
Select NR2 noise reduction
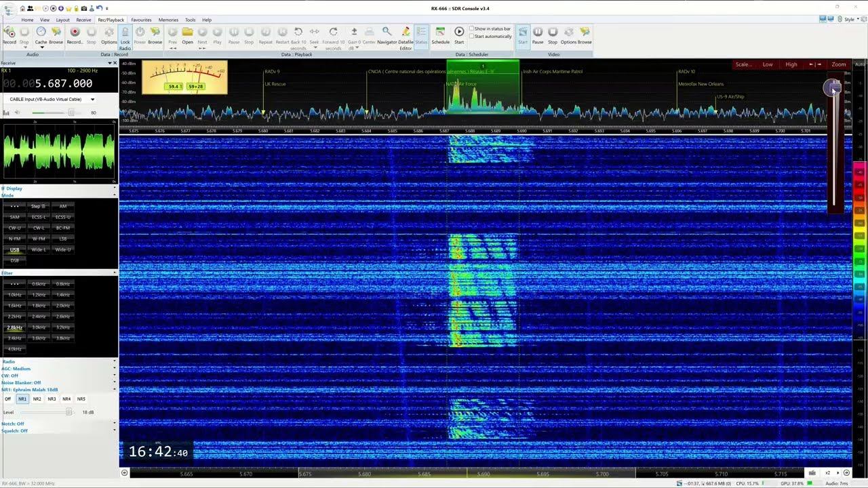pyautogui.click(x=37, y=399)
